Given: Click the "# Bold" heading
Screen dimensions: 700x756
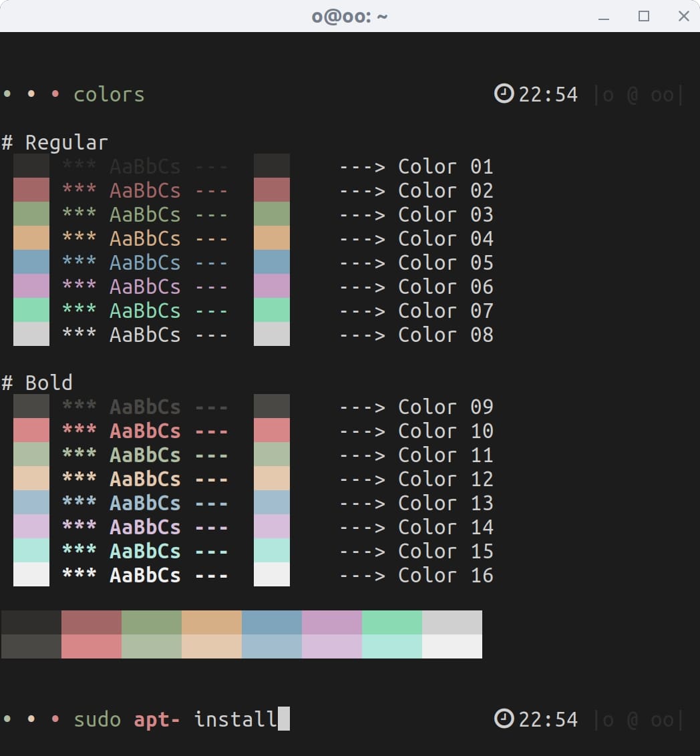Looking at the screenshot, I should 37,383.
